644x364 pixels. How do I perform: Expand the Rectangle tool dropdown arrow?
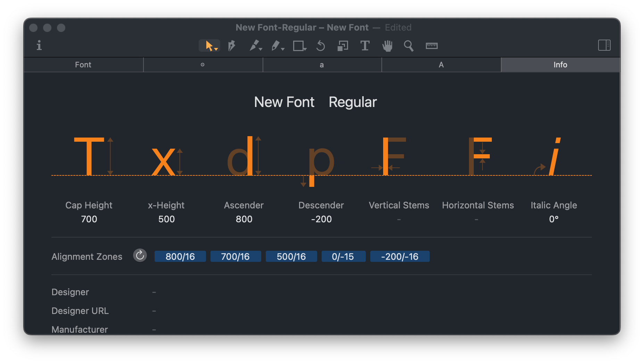305,49
